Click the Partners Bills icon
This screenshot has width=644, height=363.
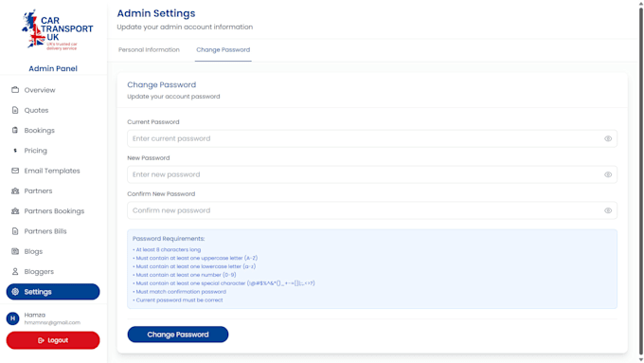click(15, 231)
